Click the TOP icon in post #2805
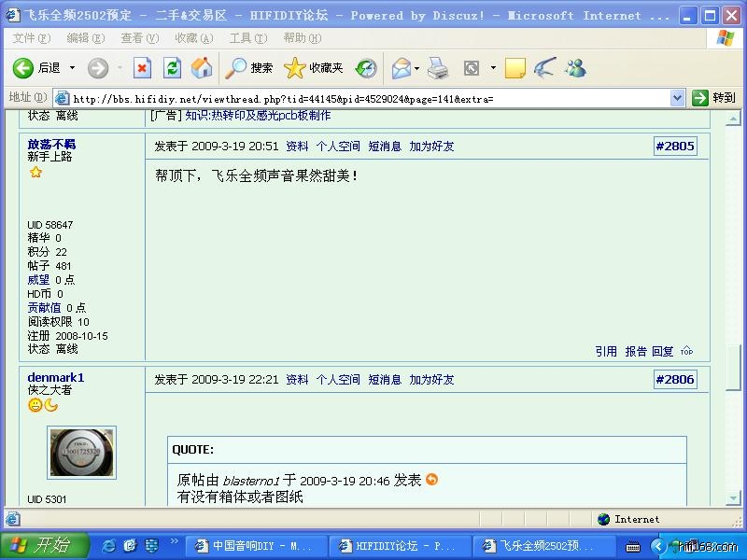Screen dimensions: 747x560 pos(686,352)
